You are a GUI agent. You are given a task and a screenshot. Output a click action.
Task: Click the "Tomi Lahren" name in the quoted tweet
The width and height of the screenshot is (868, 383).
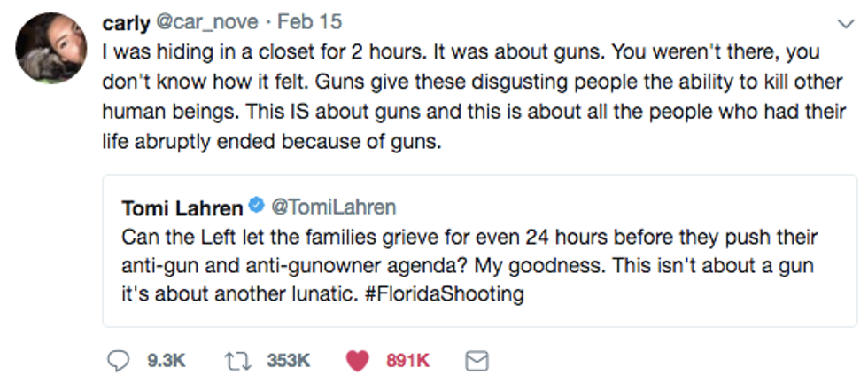(x=182, y=208)
